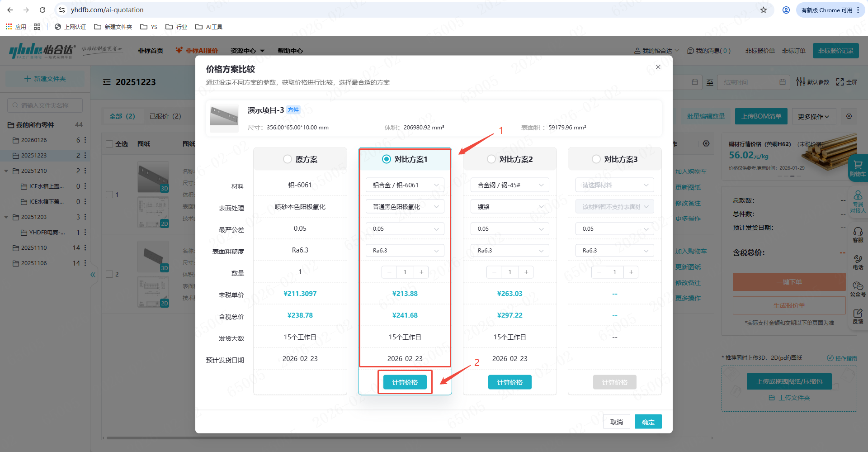
Task: Select the 对比方案2 radio button
Action: click(x=491, y=159)
